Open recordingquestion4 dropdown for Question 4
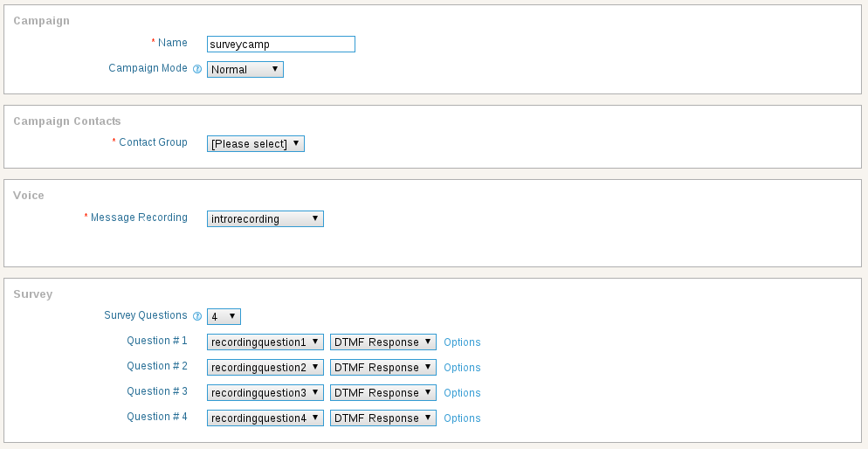Viewport: 868px width, 449px height. [x=265, y=418]
